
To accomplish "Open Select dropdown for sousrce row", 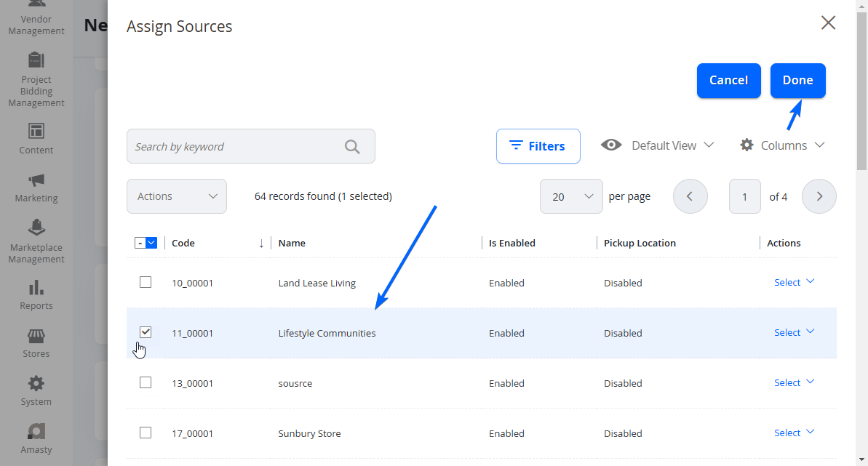I will [x=795, y=382].
